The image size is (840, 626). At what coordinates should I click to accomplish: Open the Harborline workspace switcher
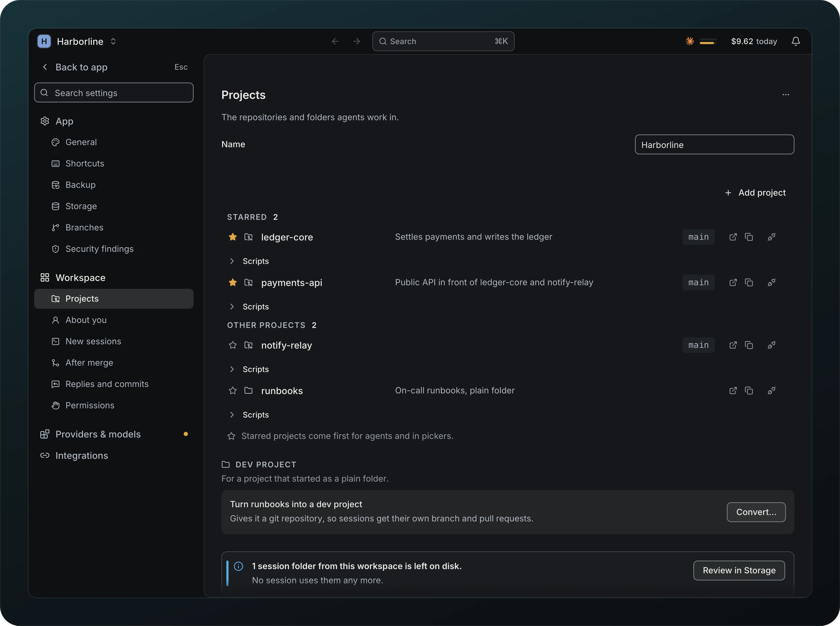pos(77,41)
